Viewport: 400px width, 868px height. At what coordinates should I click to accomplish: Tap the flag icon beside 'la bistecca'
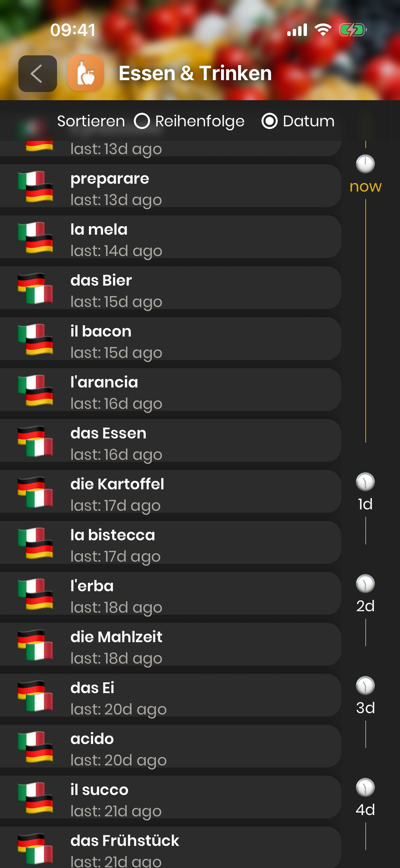click(36, 543)
